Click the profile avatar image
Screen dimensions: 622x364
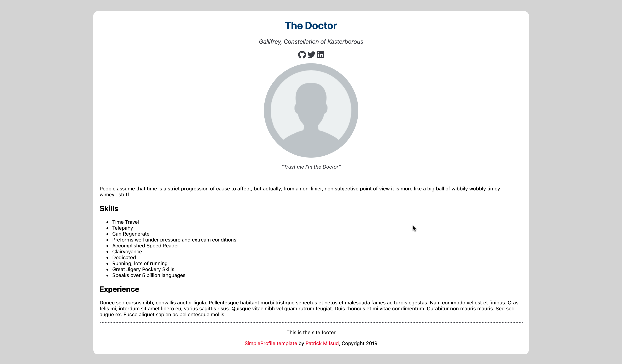(311, 110)
